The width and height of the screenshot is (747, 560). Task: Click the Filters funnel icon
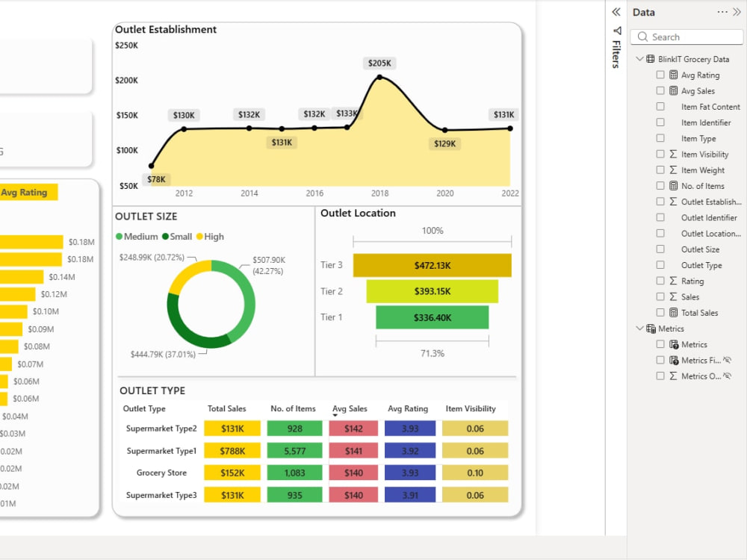(617, 31)
